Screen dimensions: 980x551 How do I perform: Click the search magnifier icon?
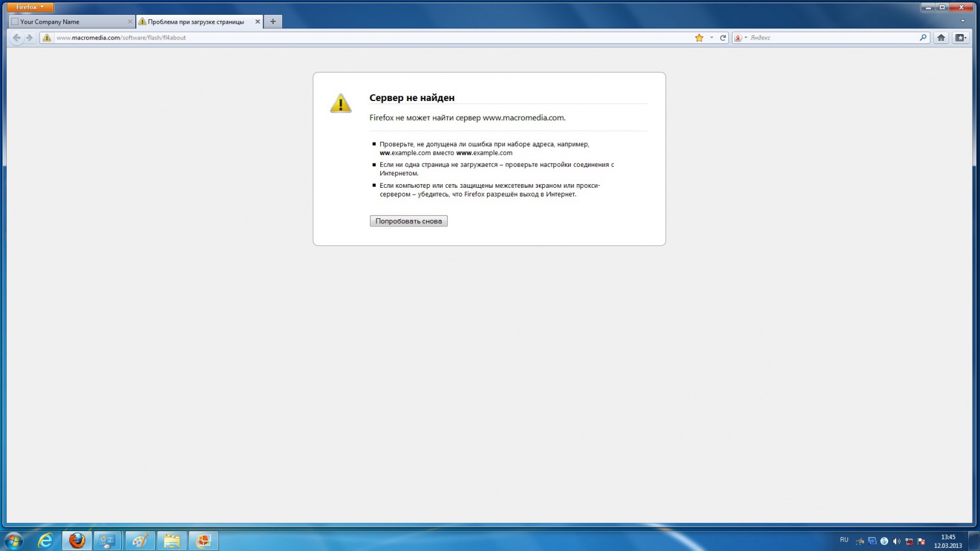[923, 38]
